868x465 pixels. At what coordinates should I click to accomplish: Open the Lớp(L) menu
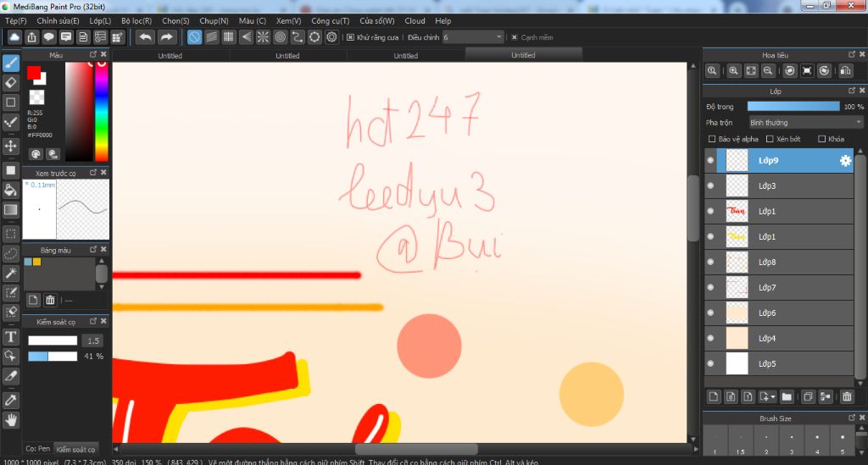point(100,20)
